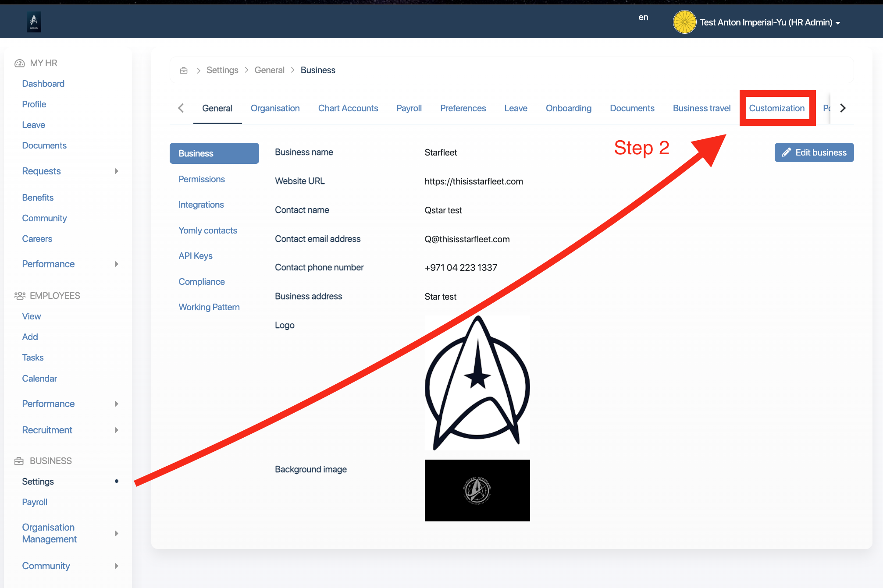883x588 pixels.
Task: Expand Organisation Management submenu
Action: (116, 533)
